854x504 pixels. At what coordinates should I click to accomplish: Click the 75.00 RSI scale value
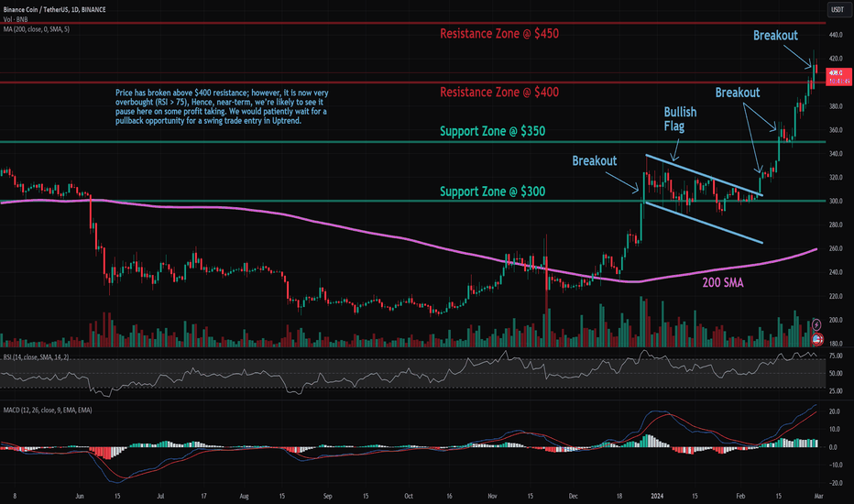[x=836, y=356]
